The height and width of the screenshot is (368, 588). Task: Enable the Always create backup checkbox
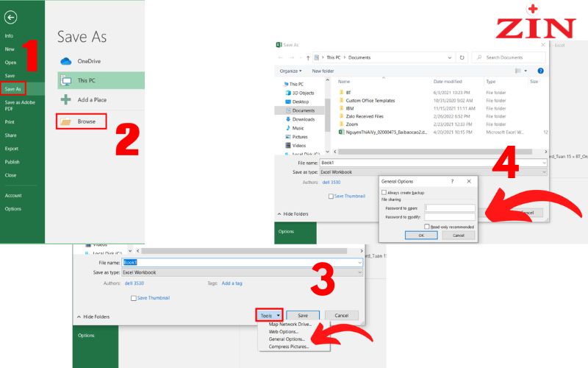point(384,192)
